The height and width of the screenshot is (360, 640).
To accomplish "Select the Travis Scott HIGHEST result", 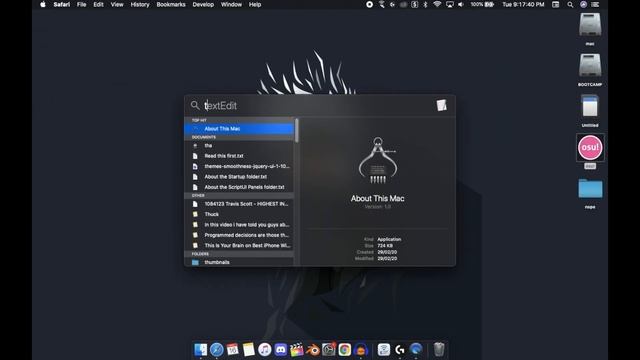I will click(x=239, y=204).
